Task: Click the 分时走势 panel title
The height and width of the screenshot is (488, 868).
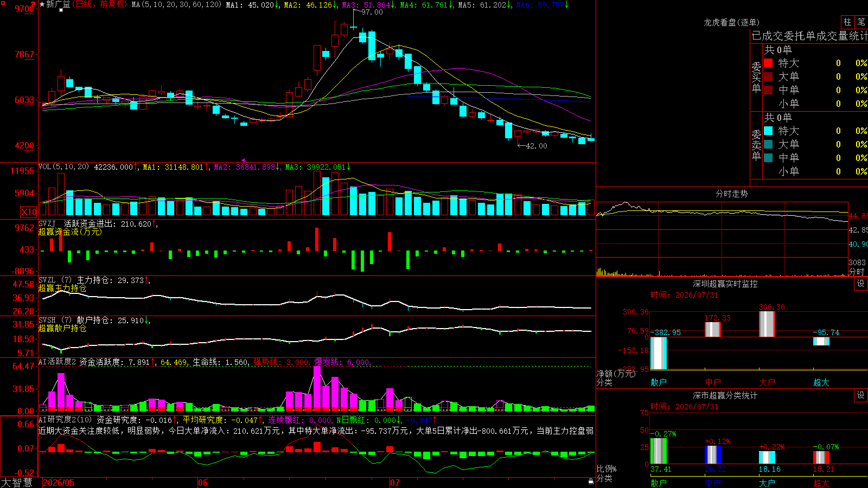Action: coord(731,194)
